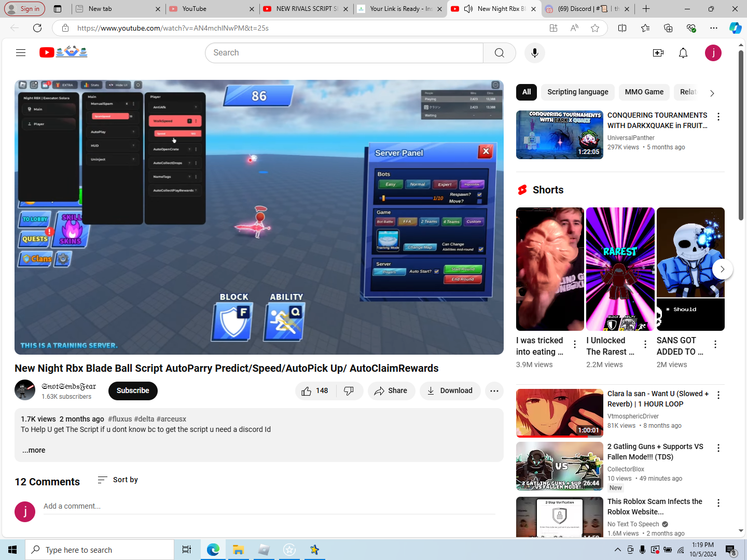747x560 pixels.
Task: Unmute the New Night Rbx tab speaker
Action: click(468, 9)
